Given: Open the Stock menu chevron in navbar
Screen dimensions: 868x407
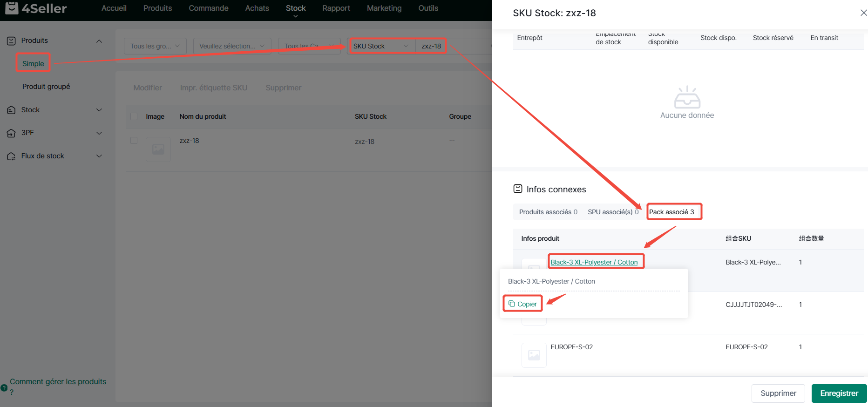Looking at the screenshot, I should click(x=296, y=16).
